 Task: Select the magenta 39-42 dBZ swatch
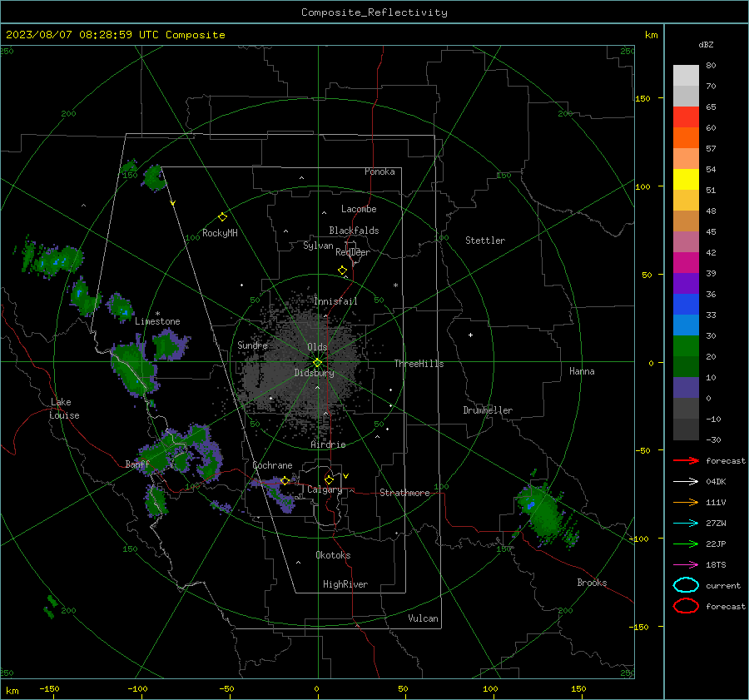(686, 263)
